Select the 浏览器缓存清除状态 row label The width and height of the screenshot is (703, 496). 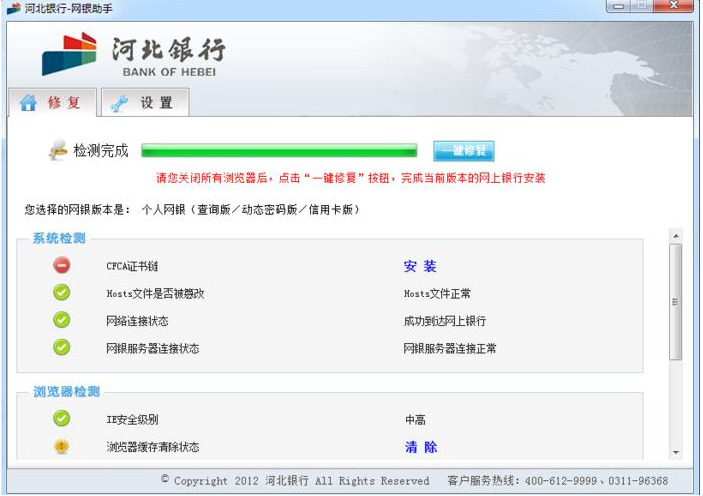[x=153, y=447]
